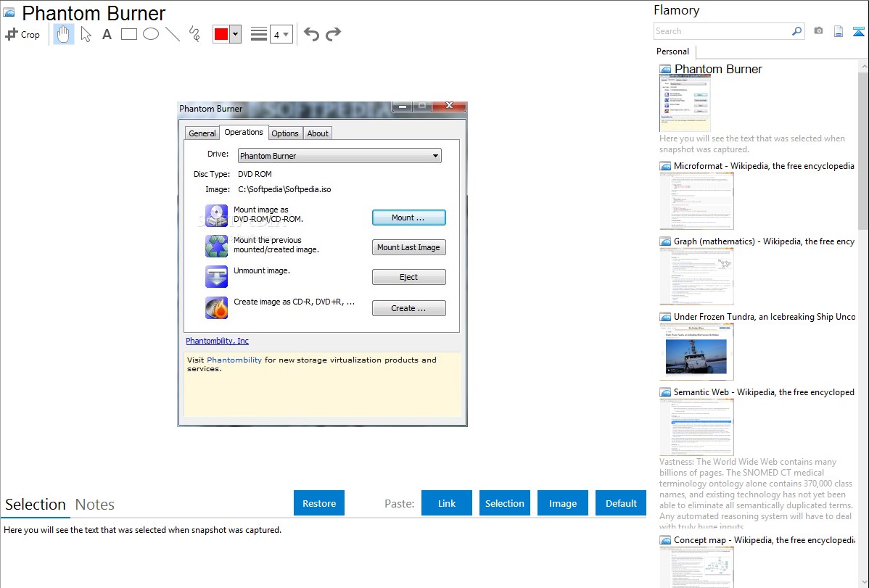Image resolution: width=869 pixels, height=588 pixels.
Task: Choose the freehand drawing tool
Action: (x=194, y=34)
